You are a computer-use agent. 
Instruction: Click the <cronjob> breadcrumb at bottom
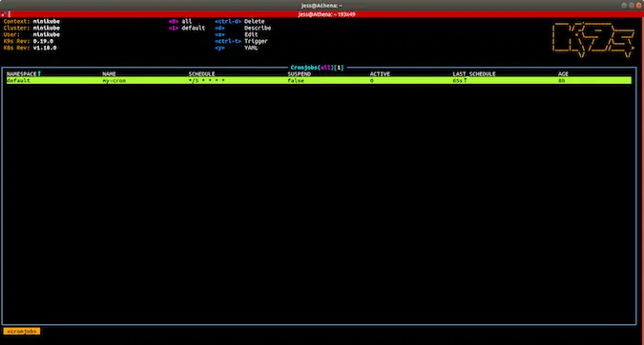click(22, 331)
